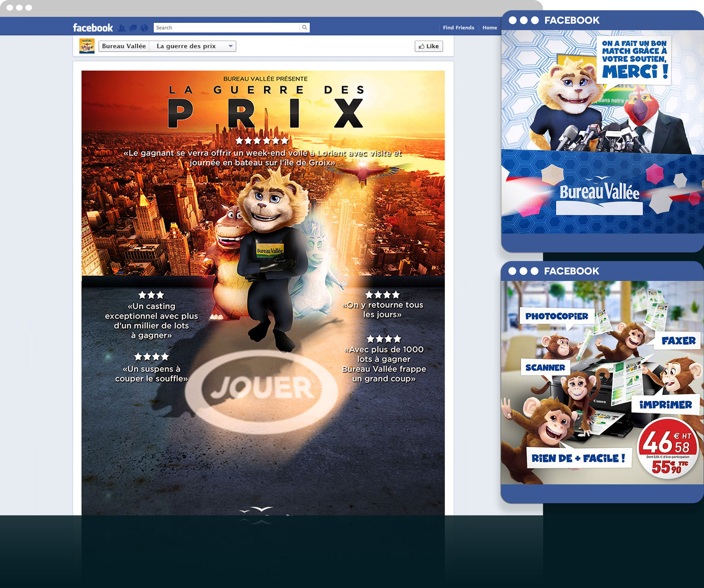Image resolution: width=704 pixels, height=588 pixels.
Task: Go to Home in top bar
Action: point(489,27)
